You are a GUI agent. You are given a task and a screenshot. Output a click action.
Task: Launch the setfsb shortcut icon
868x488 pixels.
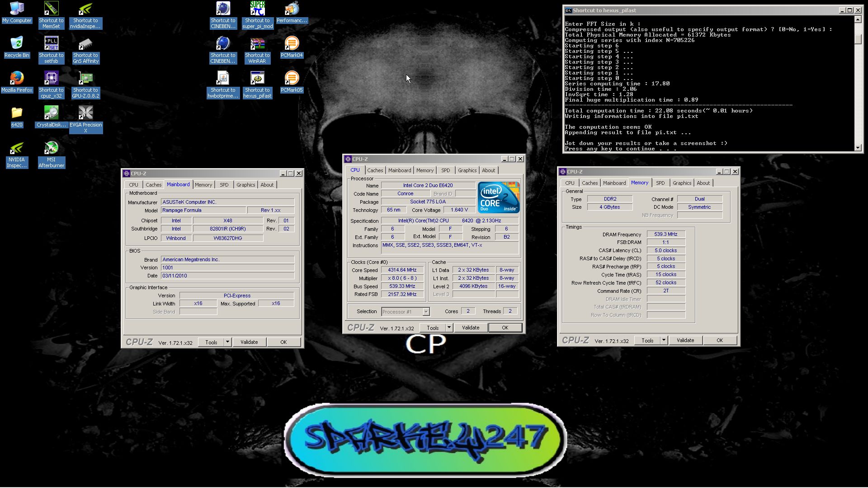pos(51,50)
